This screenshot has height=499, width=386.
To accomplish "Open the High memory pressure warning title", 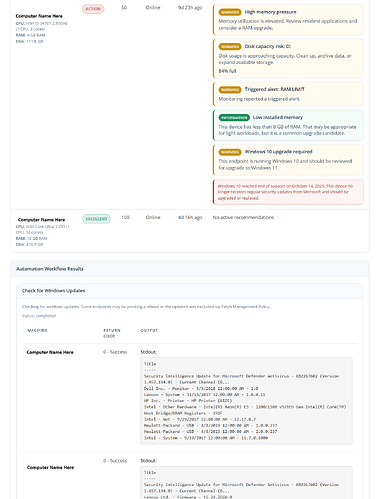I will pyautogui.click(x=270, y=12).
